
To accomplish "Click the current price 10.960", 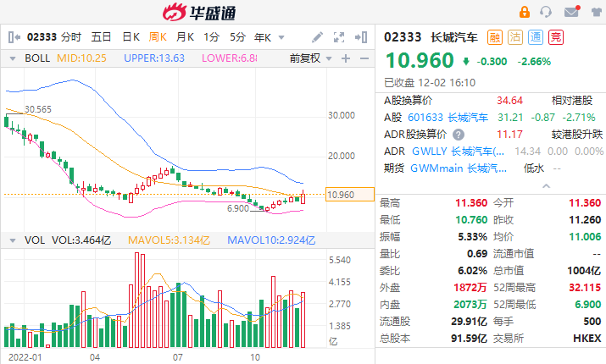I will click(420, 61).
